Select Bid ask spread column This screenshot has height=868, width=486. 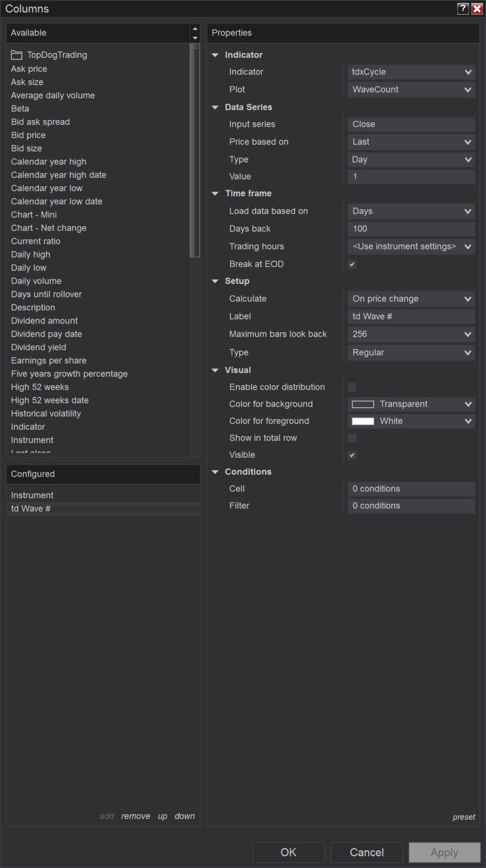click(x=40, y=122)
